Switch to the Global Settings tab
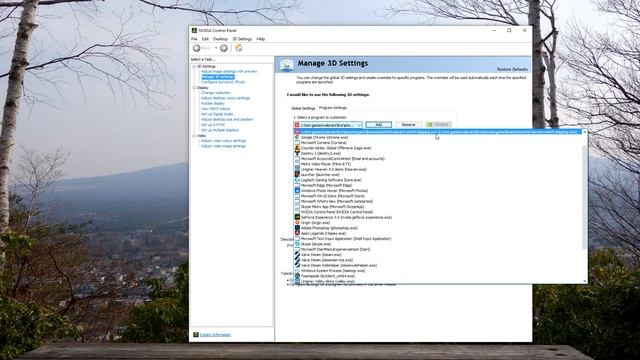Image resolution: width=640 pixels, height=360 pixels. 303,109
